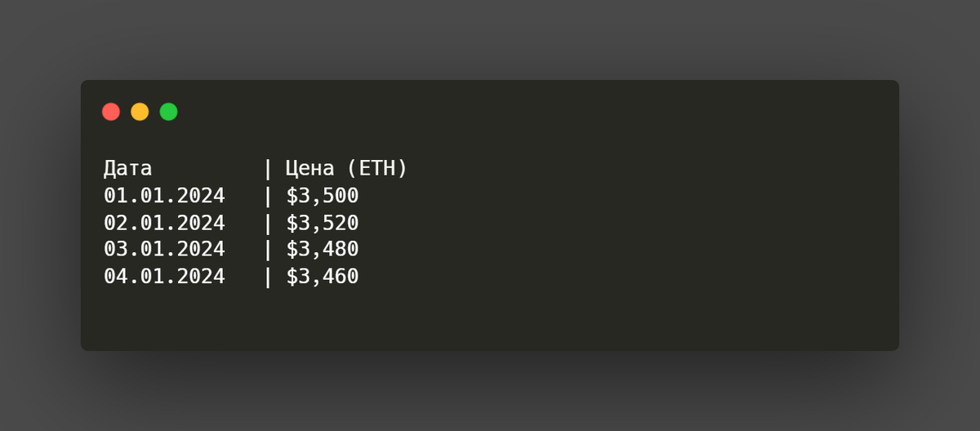Close the window with the red button
980x431 pixels.
111,112
